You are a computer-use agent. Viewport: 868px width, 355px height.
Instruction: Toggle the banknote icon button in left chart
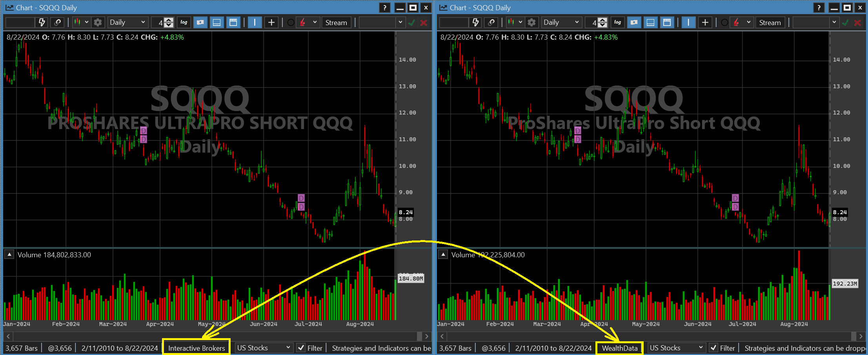click(x=200, y=22)
